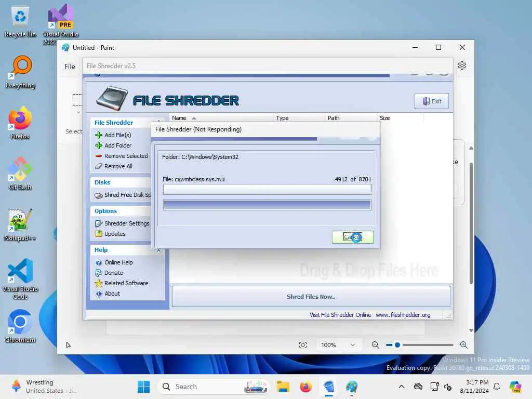Viewport: 532px width, 399px height.
Task: Click the fit-to-window icon in Paint status bar
Action: tap(303, 345)
